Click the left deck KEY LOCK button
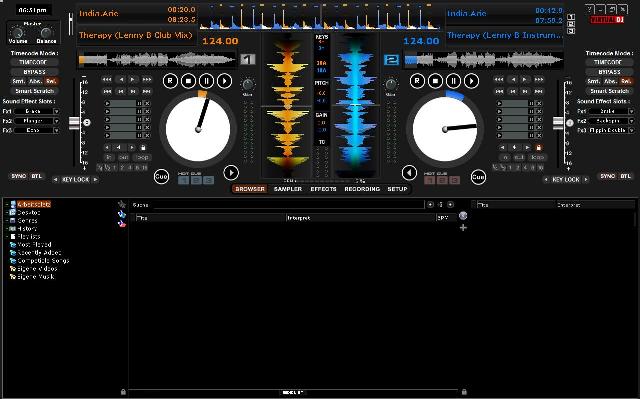The width and height of the screenshot is (640, 399). (x=76, y=180)
